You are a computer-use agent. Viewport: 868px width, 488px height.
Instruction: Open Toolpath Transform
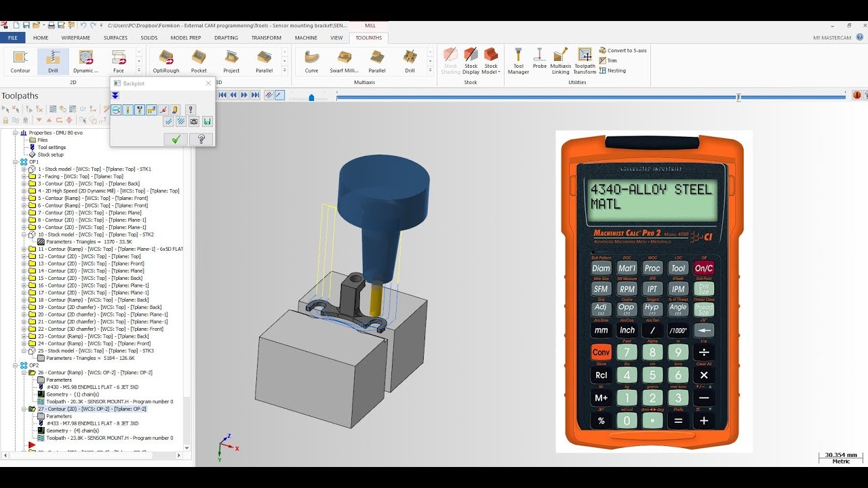tap(585, 61)
